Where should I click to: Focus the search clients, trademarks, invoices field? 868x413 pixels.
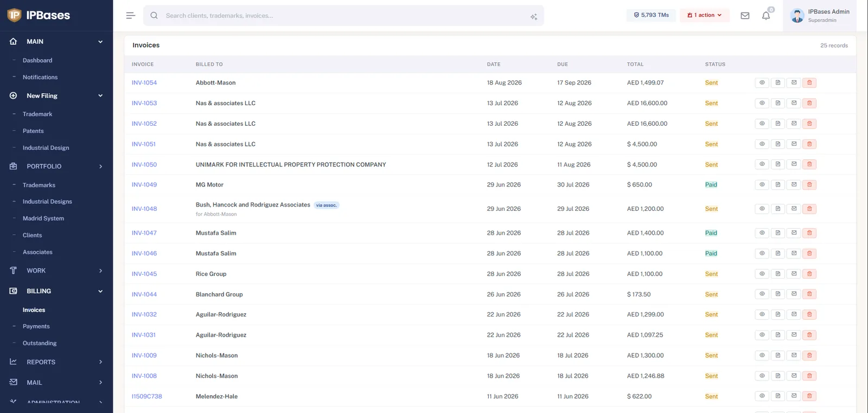(x=343, y=16)
